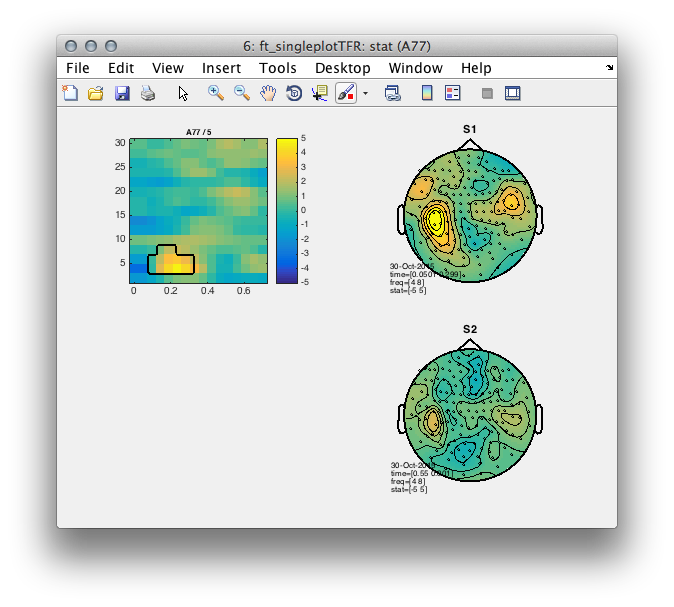Open a file using the folder icon
The height and width of the screenshot is (607, 674).
(96, 93)
